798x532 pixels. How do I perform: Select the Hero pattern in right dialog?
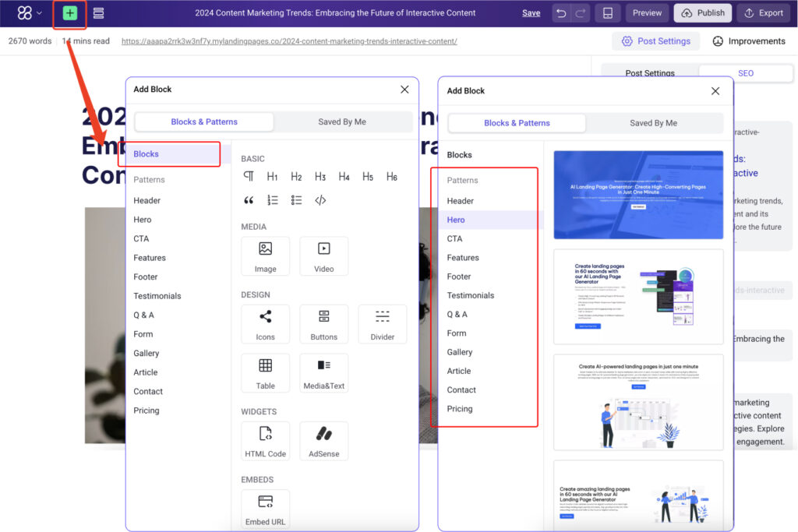pyautogui.click(x=456, y=220)
